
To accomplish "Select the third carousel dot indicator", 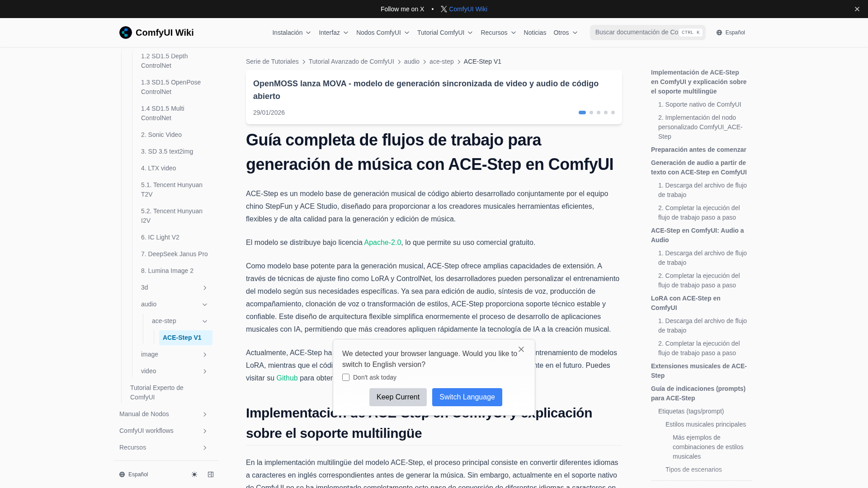I will click(599, 113).
